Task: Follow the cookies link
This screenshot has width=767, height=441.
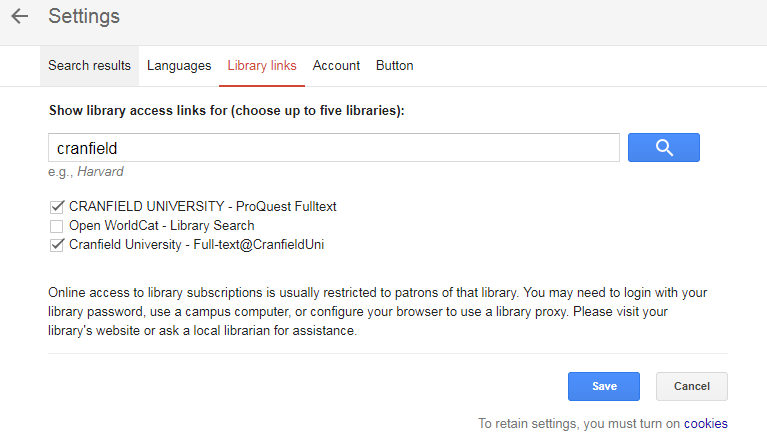Action: 706,424
